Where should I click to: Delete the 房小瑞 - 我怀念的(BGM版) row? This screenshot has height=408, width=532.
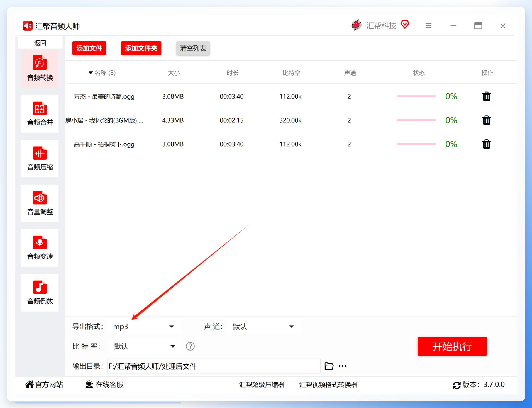[486, 120]
